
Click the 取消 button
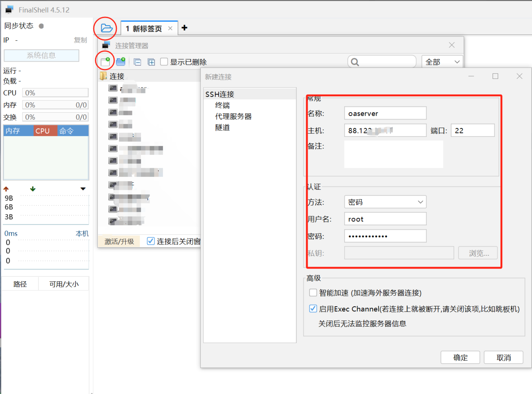[503, 358]
